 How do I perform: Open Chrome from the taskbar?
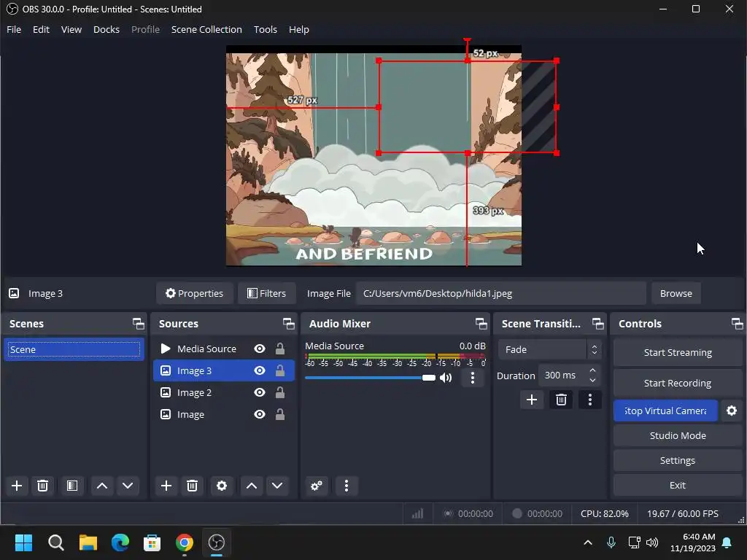(185, 542)
